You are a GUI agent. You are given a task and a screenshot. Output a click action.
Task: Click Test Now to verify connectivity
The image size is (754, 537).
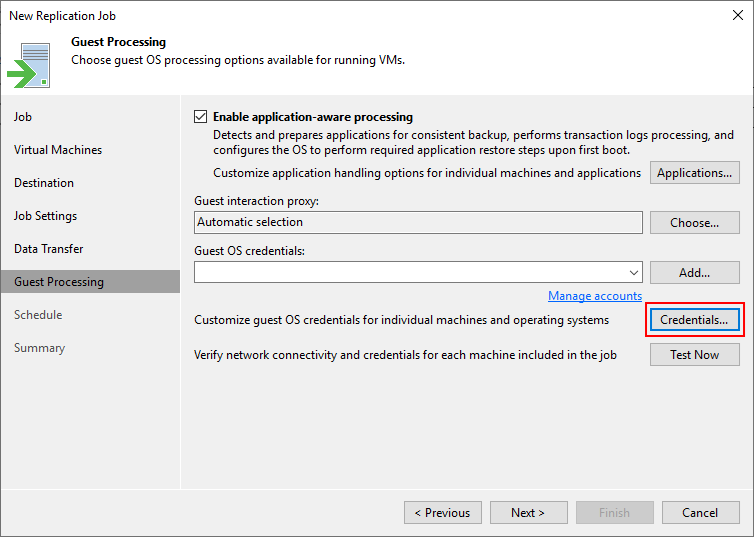point(694,355)
